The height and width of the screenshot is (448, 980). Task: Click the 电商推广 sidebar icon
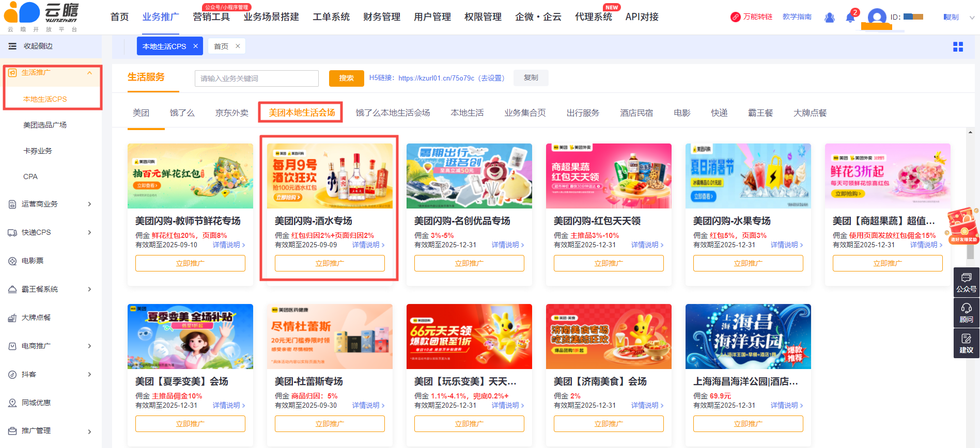click(x=12, y=346)
